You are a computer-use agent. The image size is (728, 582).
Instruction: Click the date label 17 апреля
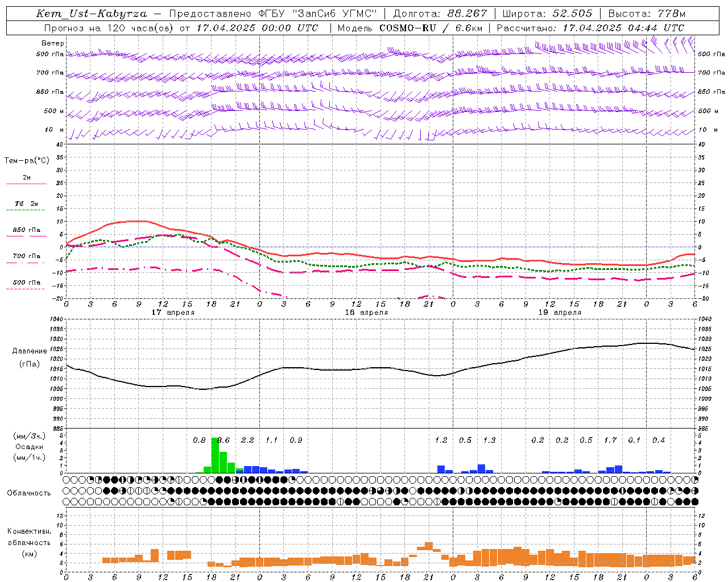173,313
